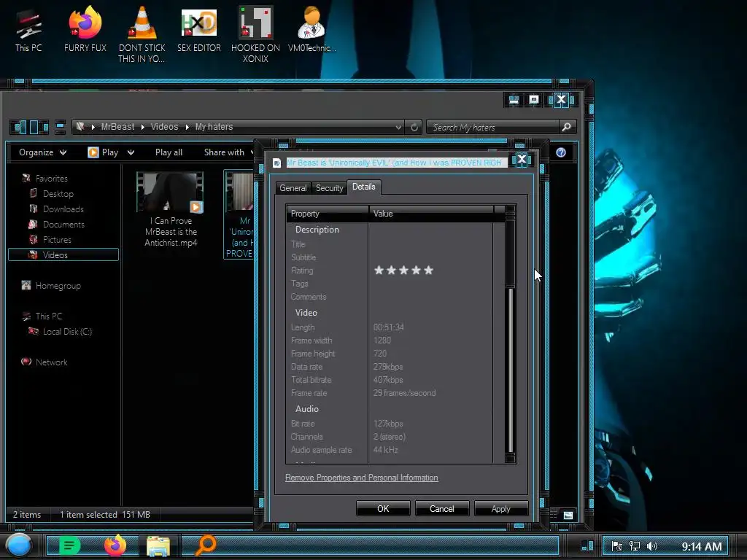This screenshot has width=747, height=560.
Task: Click the twin-bar icon left of tray
Action: (587, 545)
